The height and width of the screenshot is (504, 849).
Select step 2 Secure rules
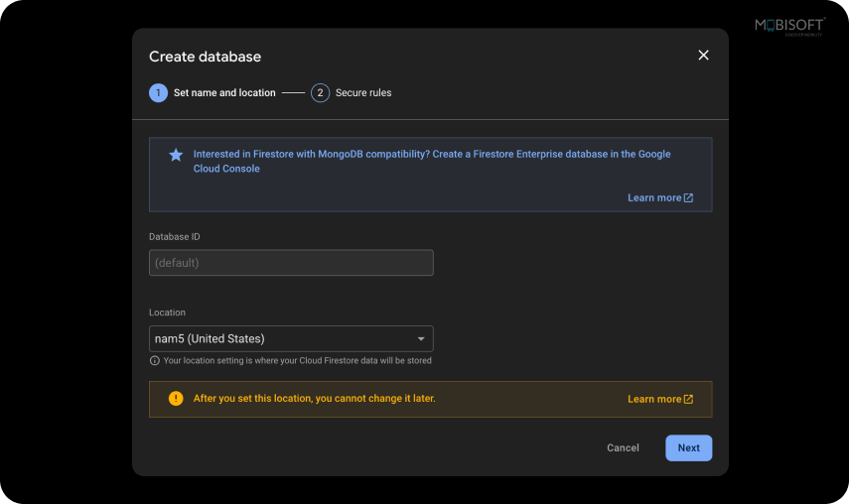click(352, 93)
